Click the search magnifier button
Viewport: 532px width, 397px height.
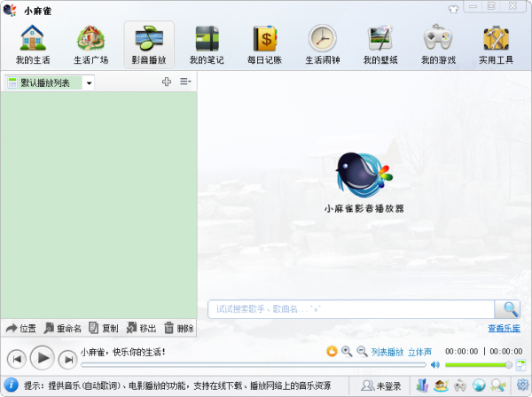click(507, 309)
